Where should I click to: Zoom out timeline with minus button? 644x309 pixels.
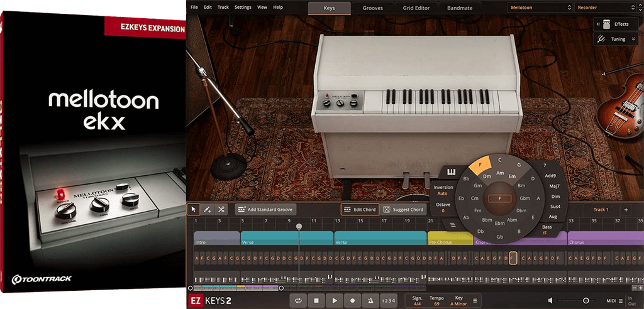pos(635,288)
